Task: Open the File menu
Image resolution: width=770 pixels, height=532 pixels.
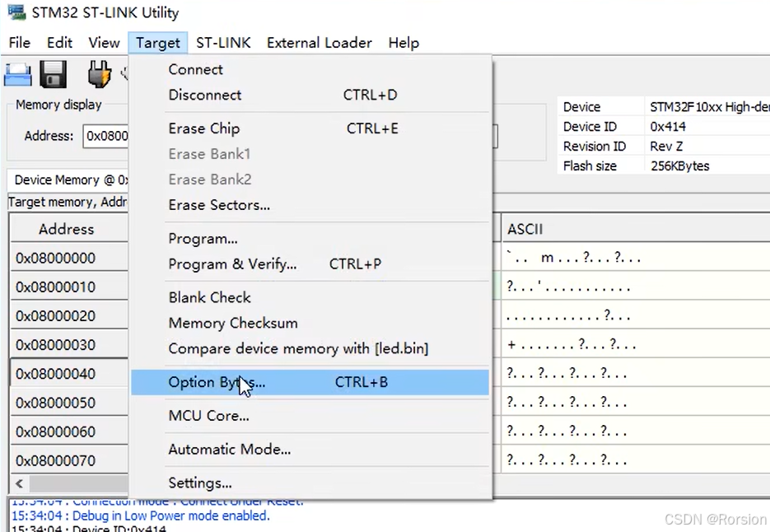Action: 20,43
